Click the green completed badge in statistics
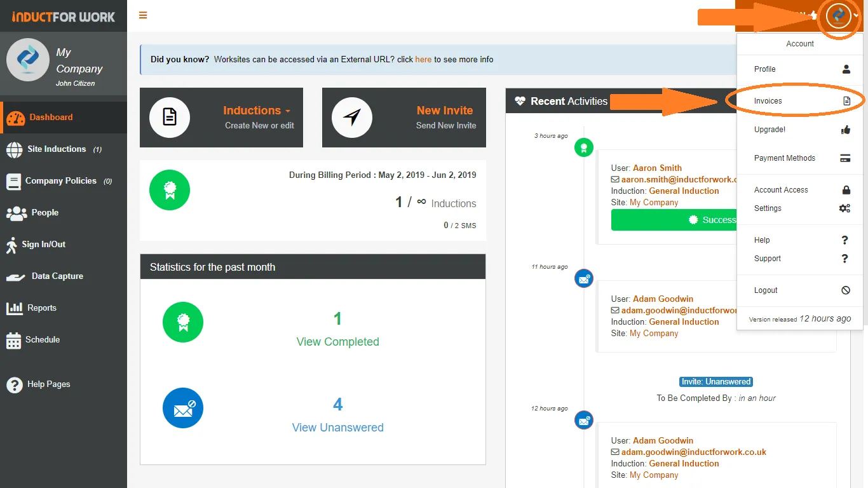 183,322
